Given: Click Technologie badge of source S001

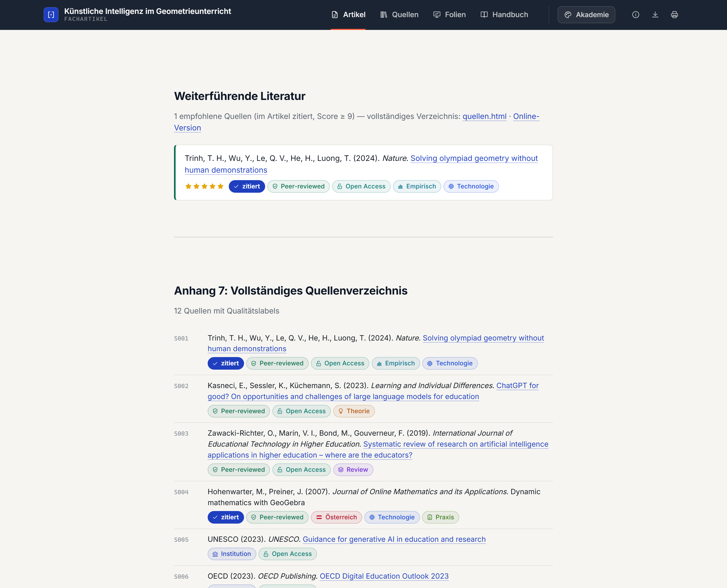Looking at the screenshot, I should [x=450, y=363].
